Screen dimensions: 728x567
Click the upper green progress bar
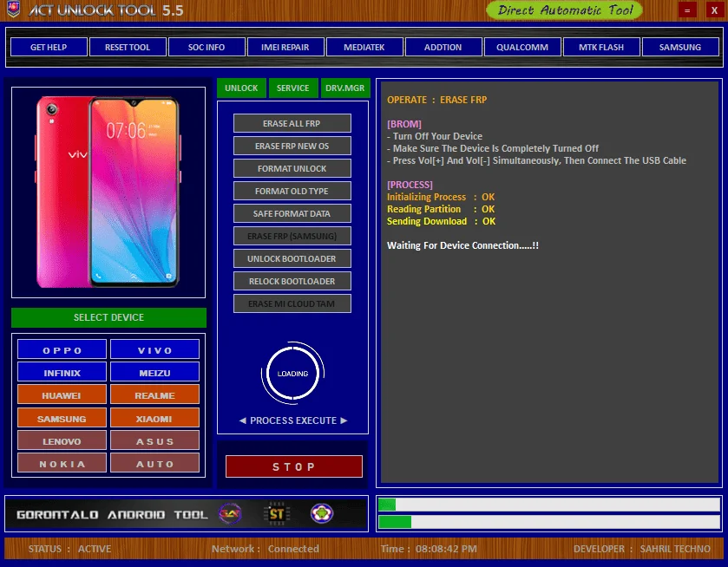548,505
